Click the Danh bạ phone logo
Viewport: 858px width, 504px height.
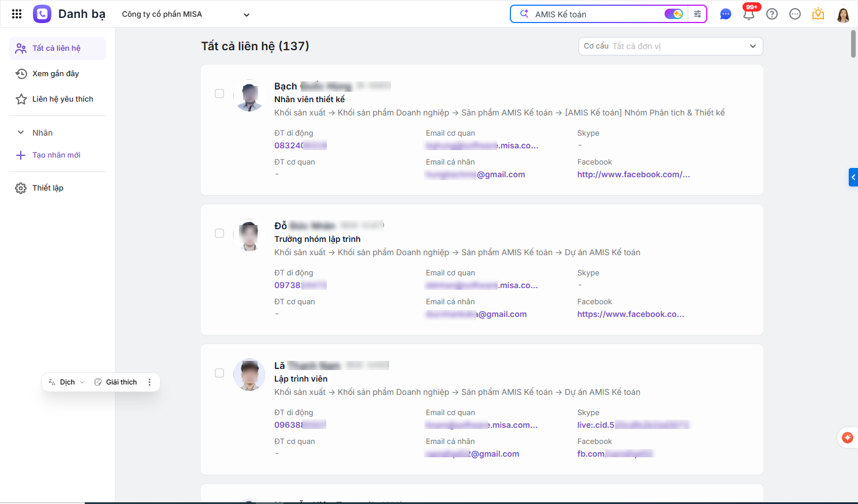42,14
